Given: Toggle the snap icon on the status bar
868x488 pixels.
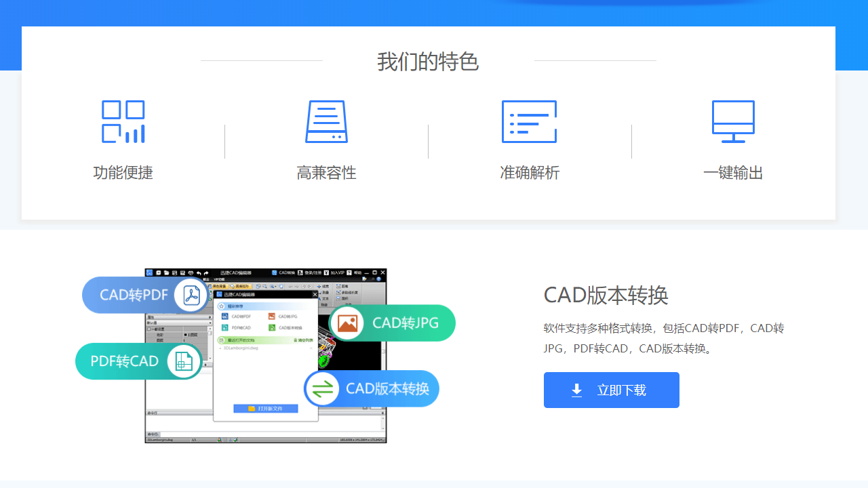Looking at the screenshot, I should [x=230, y=440].
